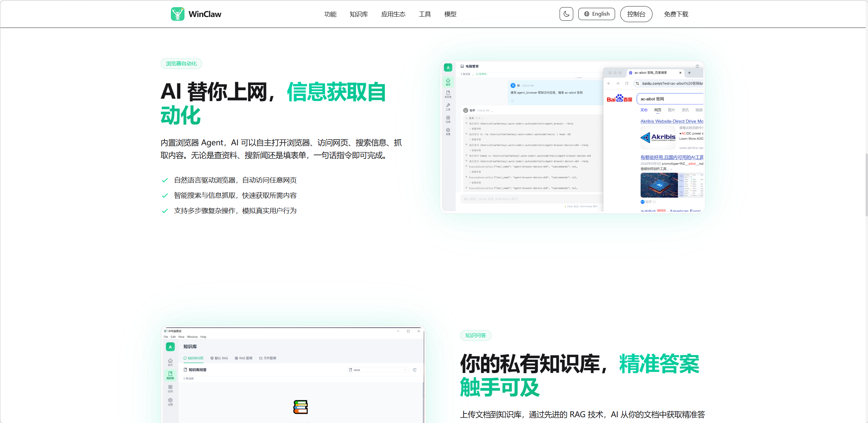The image size is (868, 423).
Task: Click the 浏览器自动化 tag badge
Action: (x=181, y=64)
